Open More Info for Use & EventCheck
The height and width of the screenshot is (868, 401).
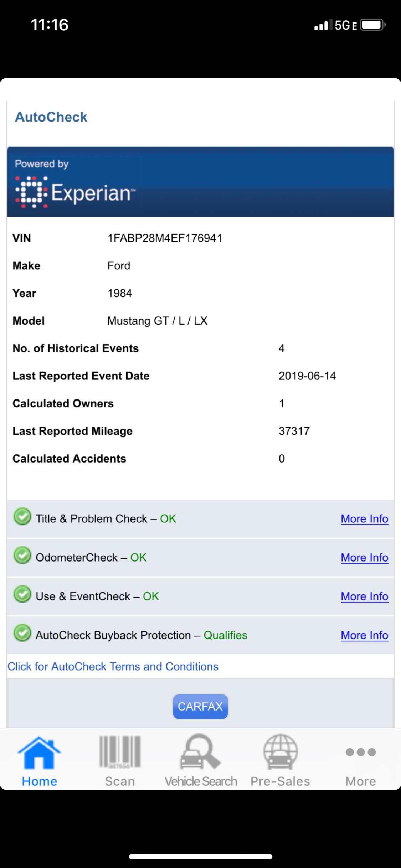(364, 596)
